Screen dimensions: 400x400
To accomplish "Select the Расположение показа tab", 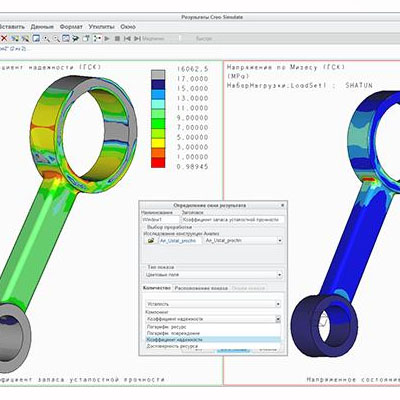I will 201,288.
